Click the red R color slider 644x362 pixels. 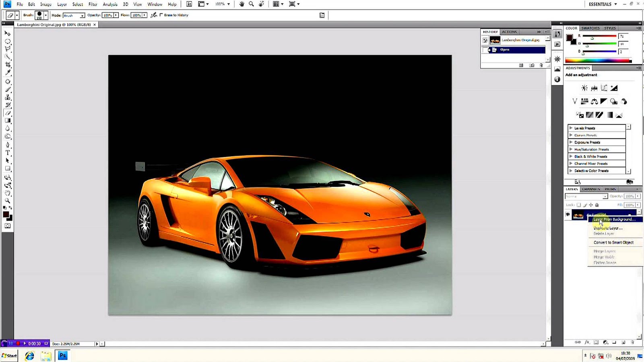point(599,36)
